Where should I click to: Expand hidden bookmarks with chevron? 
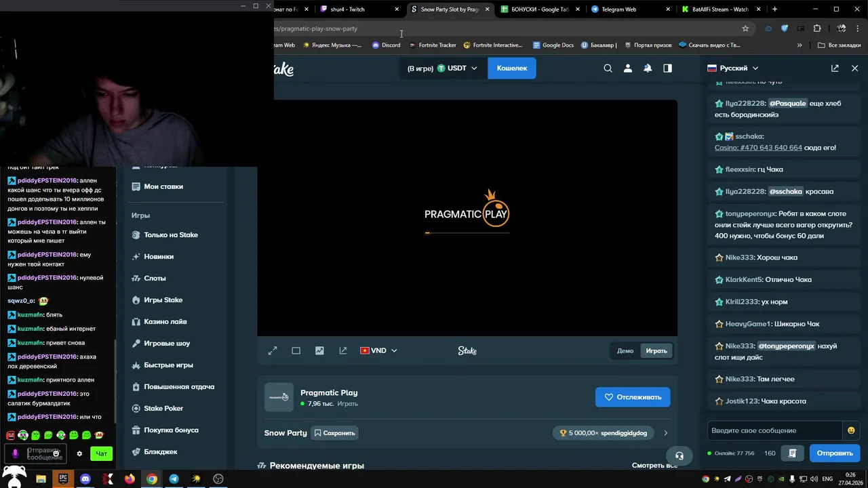(800, 45)
